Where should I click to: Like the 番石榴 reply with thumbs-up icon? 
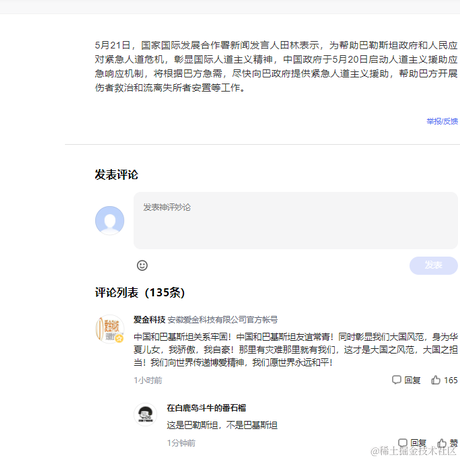tap(442, 443)
